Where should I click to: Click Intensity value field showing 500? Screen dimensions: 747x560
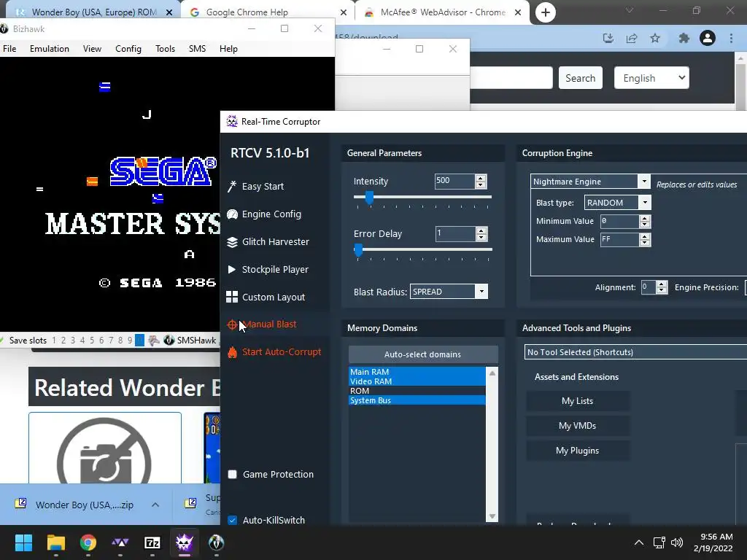point(454,181)
